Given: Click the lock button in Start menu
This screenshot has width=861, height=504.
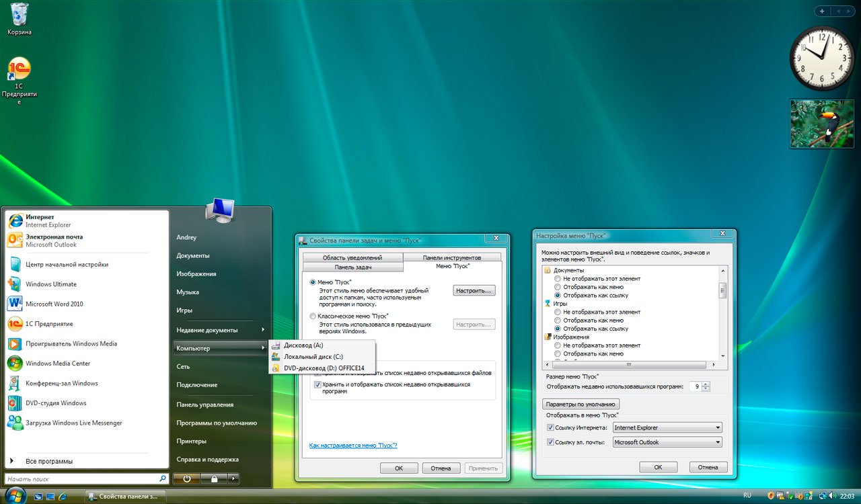Looking at the screenshot, I should 214,478.
